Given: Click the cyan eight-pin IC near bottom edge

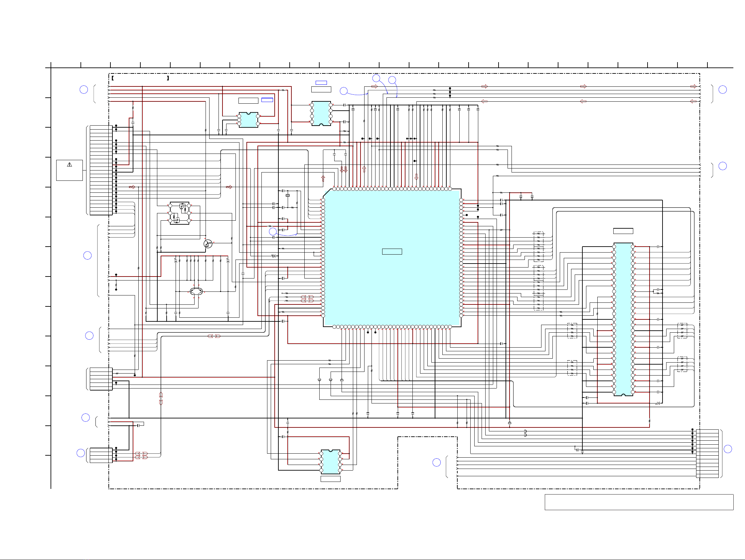Looking at the screenshot, I should pyautogui.click(x=330, y=462).
